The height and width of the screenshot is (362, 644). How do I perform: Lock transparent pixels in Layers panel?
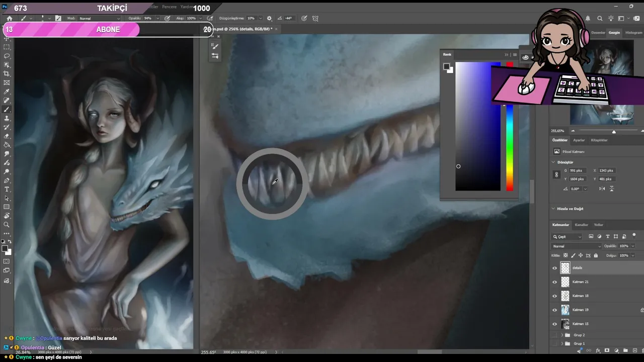click(566, 255)
